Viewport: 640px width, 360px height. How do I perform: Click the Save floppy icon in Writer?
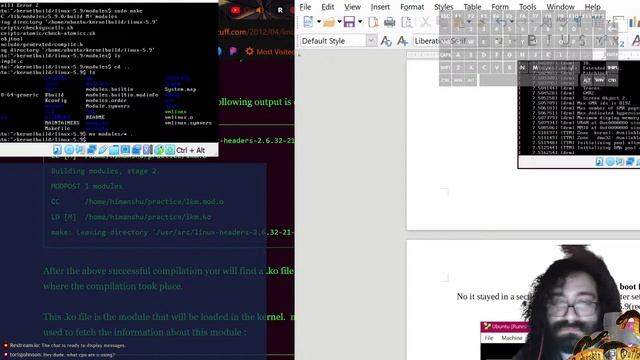tap(349, 22)
